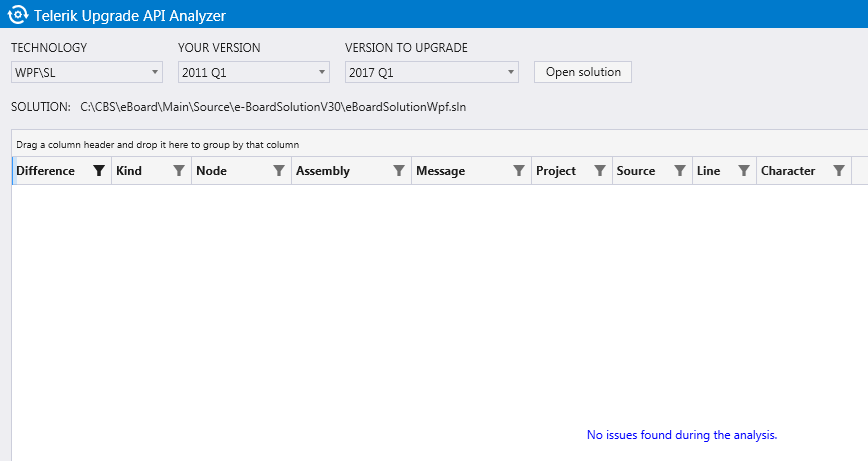
Task: Open the Line column filter
Action: (744, 171)
